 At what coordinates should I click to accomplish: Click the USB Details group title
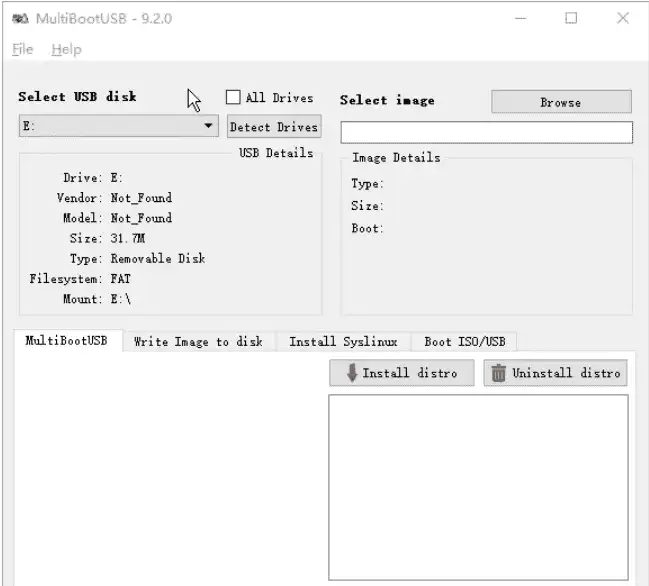276,153
